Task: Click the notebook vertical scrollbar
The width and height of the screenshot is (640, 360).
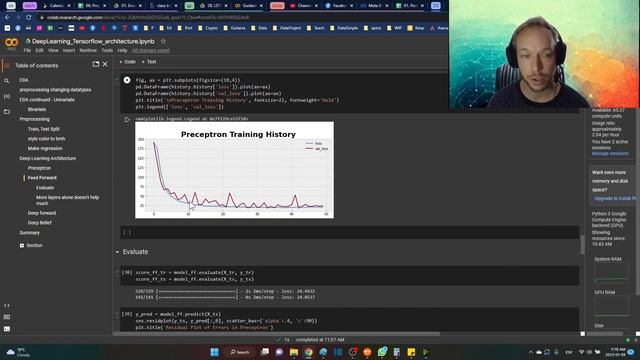Action: 582,244
